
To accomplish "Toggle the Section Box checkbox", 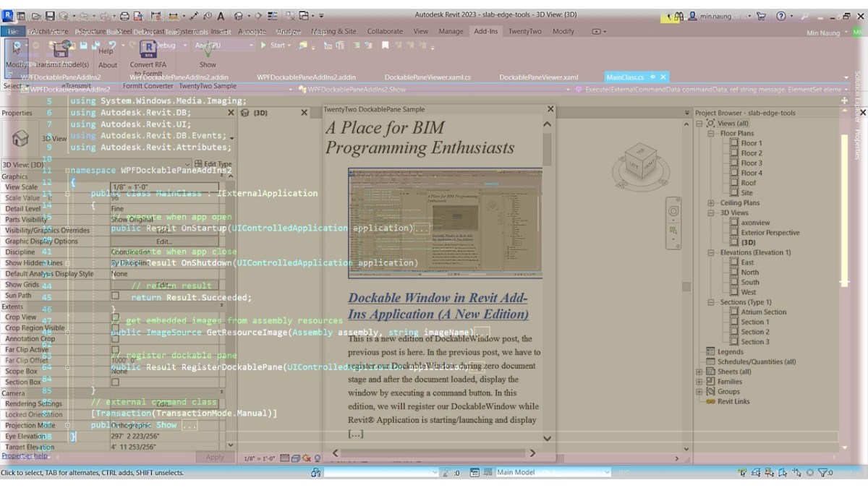I will 114,382.
